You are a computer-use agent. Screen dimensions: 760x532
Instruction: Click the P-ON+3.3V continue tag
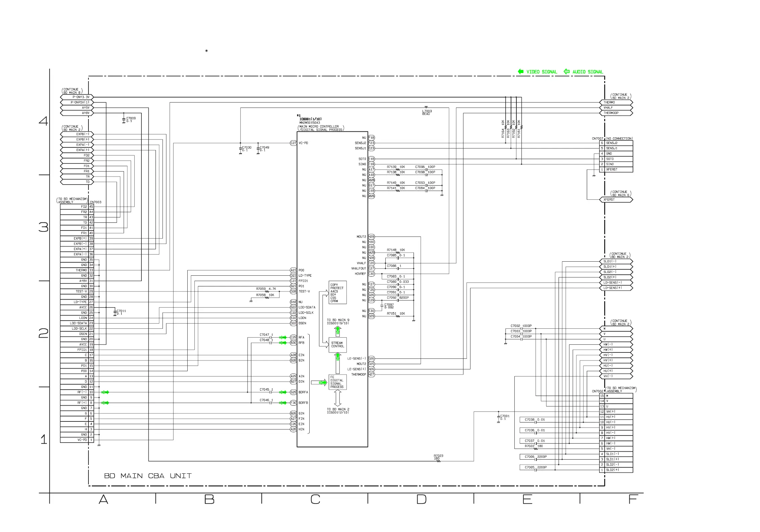tap(77, 97)
